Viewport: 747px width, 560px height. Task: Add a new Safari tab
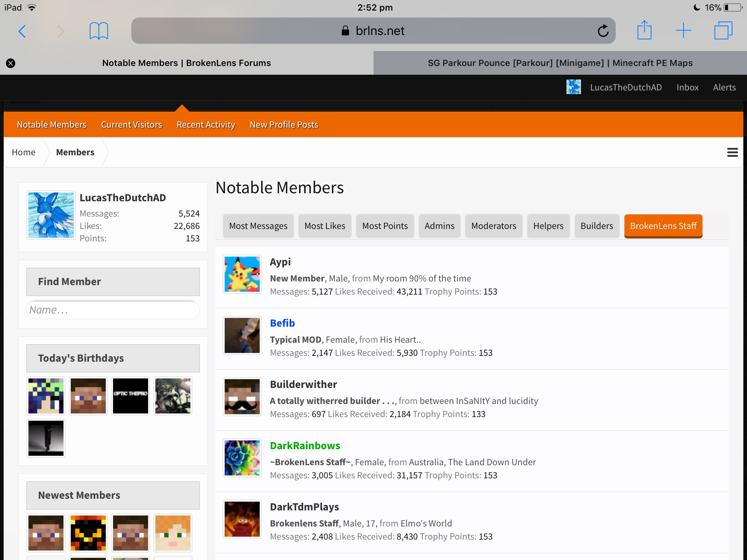[x=683, y=31]
